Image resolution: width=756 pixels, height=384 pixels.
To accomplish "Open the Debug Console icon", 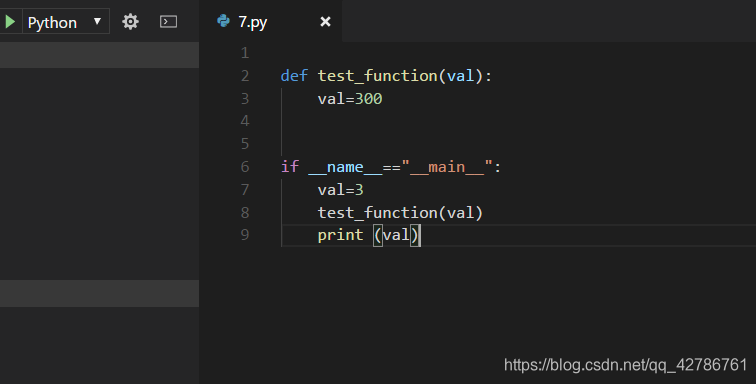I will pyautogui.click(x=168, y=22).
